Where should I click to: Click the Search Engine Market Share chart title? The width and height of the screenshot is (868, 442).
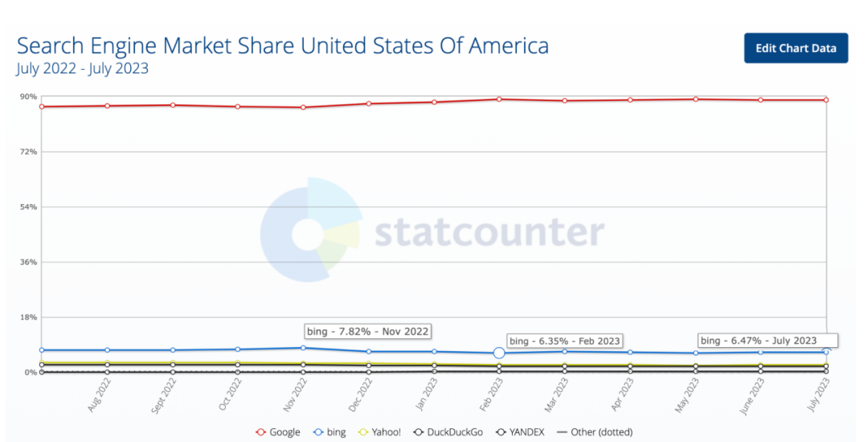pyautogui.click(x=283, y=45)
